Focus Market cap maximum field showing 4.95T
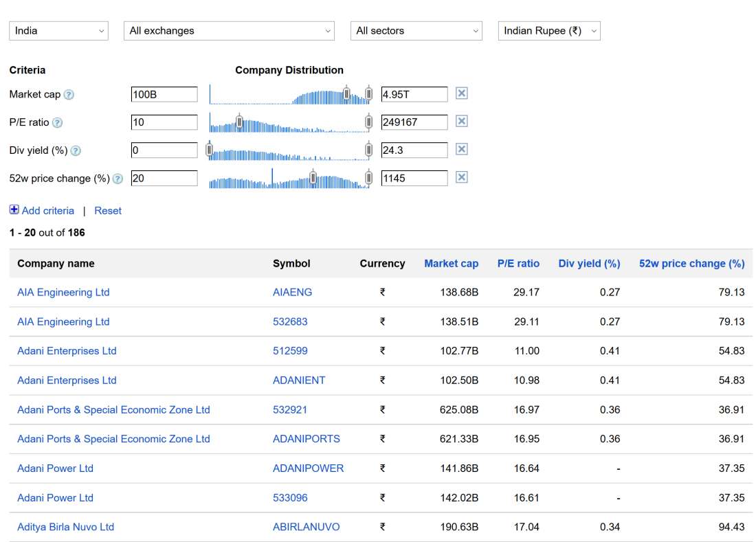756x542 pixels. [x=414, y=94]
